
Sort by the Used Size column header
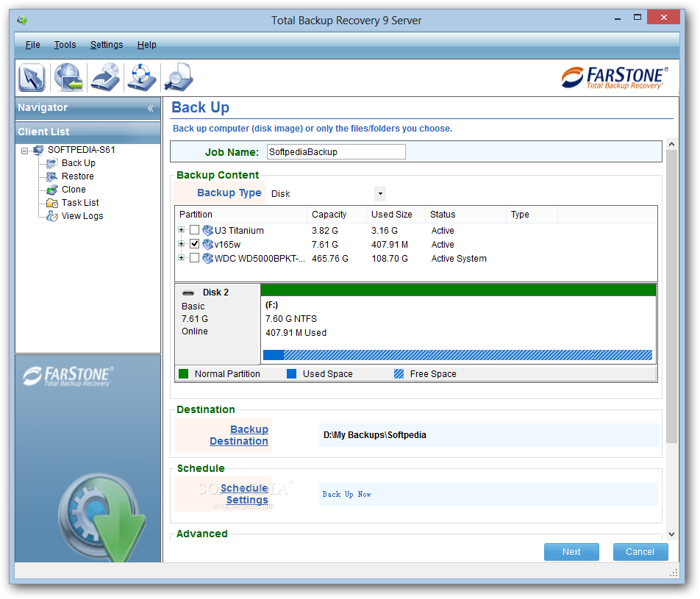[x=396, y=215]
